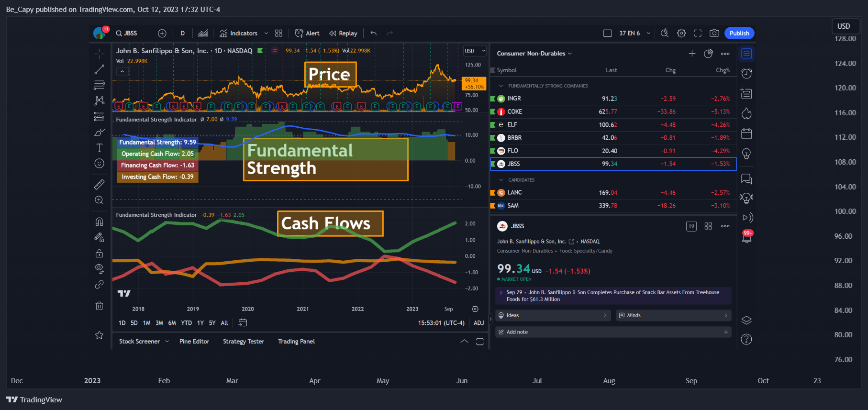
Task: Click Add note for JBSS
Action: click(x=613, y=332)
